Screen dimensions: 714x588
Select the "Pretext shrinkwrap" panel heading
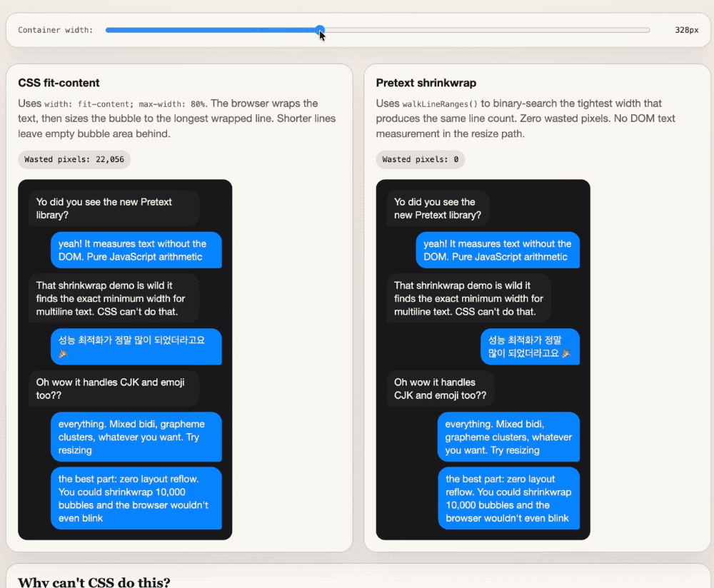coord(426,83)
